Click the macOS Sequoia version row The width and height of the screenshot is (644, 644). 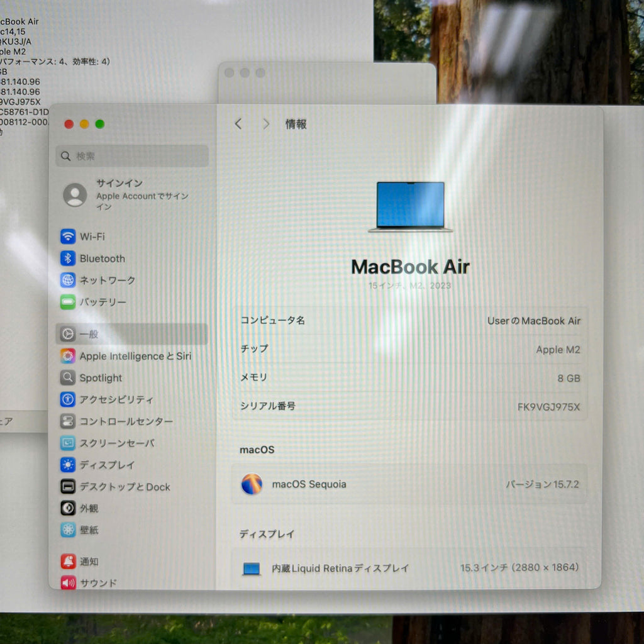[409, 484]
